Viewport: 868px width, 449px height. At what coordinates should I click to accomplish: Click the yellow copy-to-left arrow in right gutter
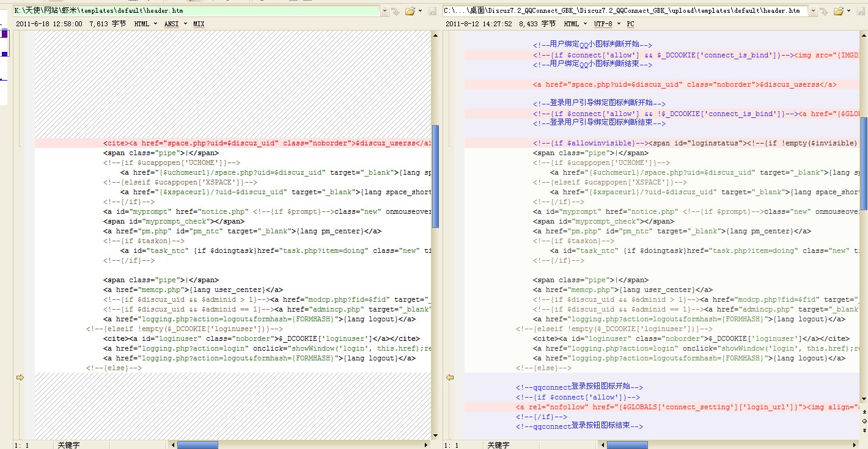(x=450, y=378)
